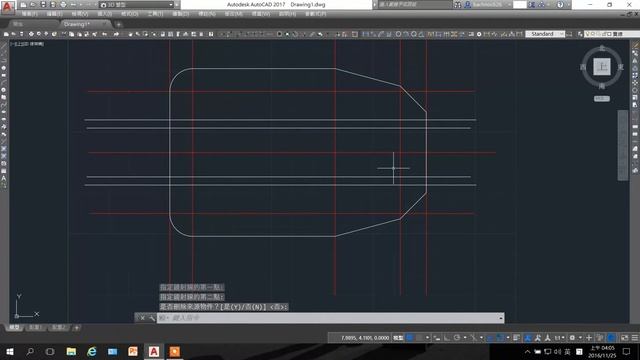The width and height of the screenshot is (640, 360).
Task: Click Plot (printer) in the quick access toolbar
Action: click(63, 5)
